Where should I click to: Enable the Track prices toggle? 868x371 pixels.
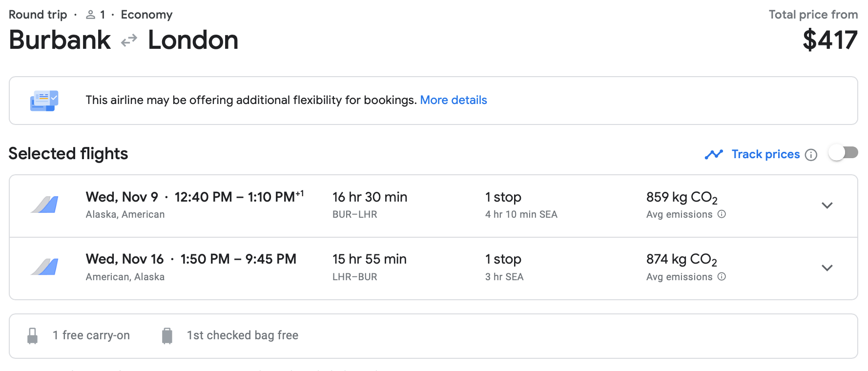click(843, 153)
